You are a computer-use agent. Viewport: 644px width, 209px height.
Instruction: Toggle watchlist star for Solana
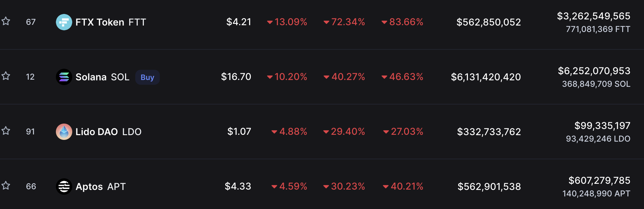(x=6, y=76)
